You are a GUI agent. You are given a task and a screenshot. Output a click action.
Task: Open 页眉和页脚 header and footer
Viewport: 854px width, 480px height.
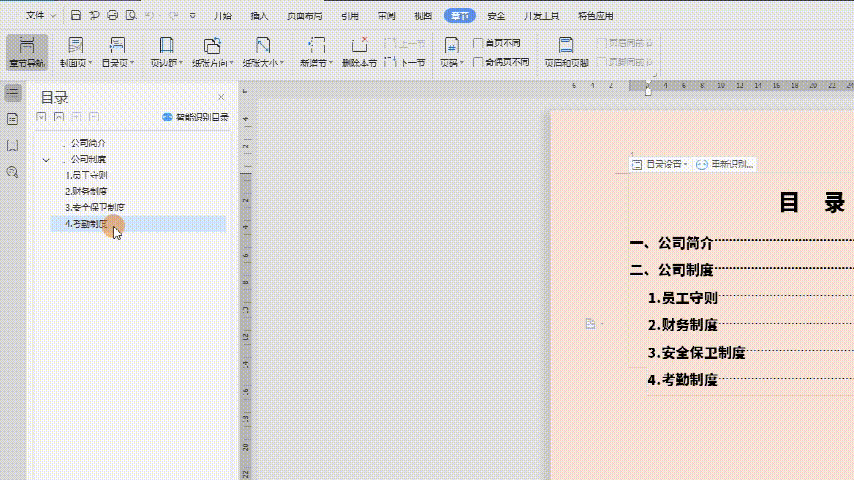coord(566,52)
